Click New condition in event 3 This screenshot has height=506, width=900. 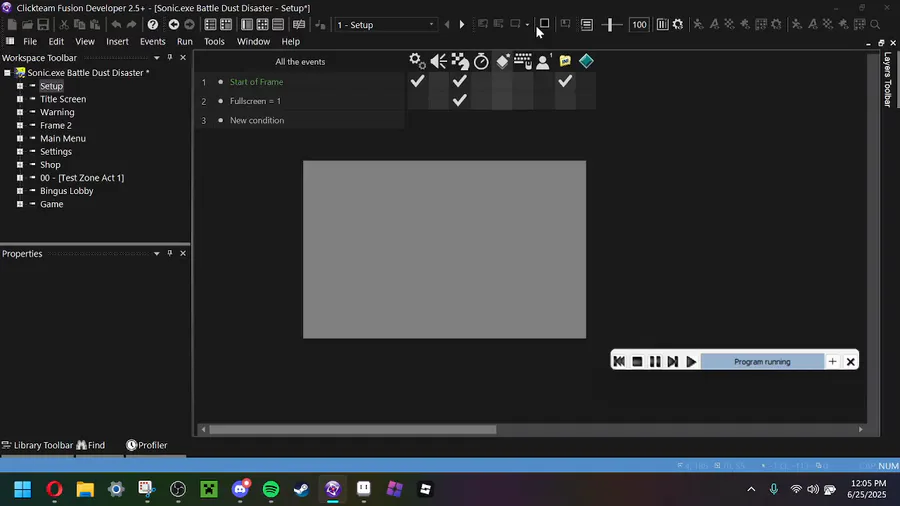coord(257,120)
